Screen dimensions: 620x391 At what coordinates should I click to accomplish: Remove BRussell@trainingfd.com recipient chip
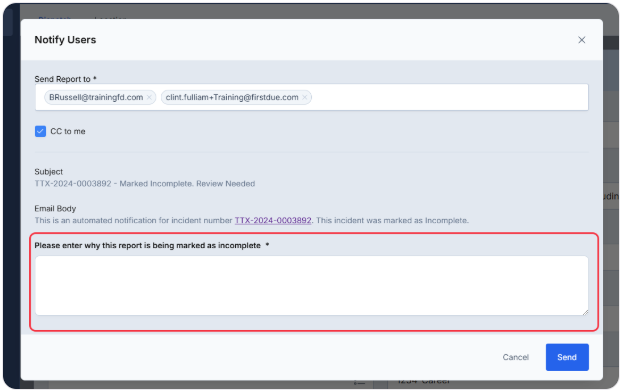point(149,97)
